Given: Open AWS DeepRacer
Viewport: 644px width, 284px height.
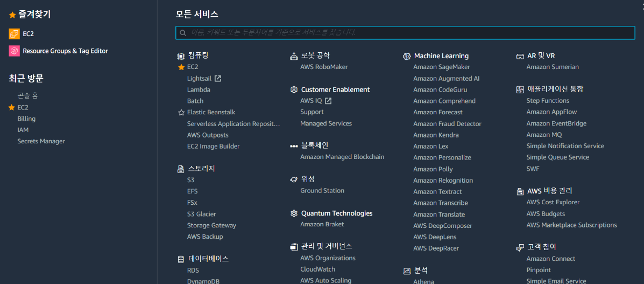Looking at the screenshot, I should tap(436, 248).
